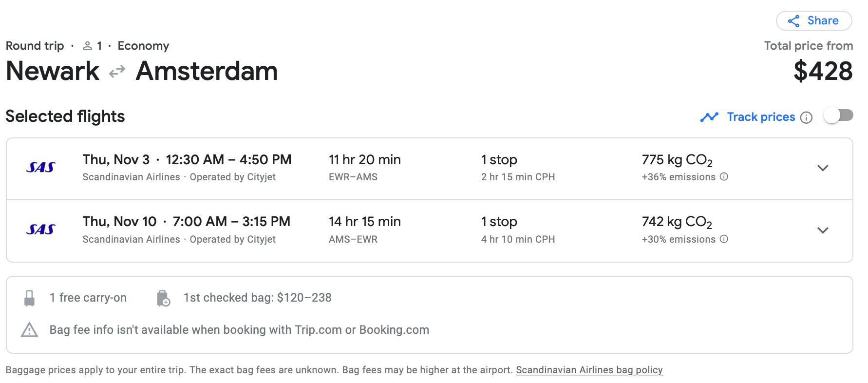Expand the Thu, Nov 10 flight details
This screenshot has height=383, width=868.
[823, 230]
